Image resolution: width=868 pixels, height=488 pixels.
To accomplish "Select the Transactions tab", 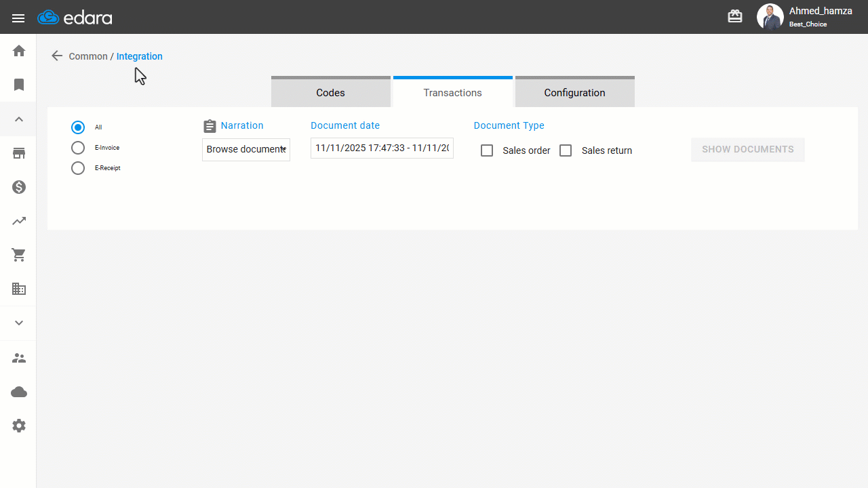I will click(x=453, y=91).
